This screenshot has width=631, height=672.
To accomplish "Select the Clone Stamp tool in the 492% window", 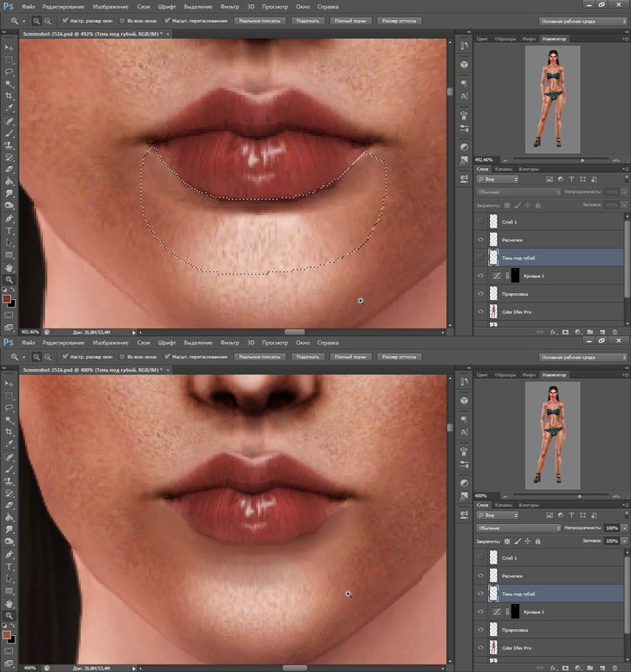I will (9, 144).
